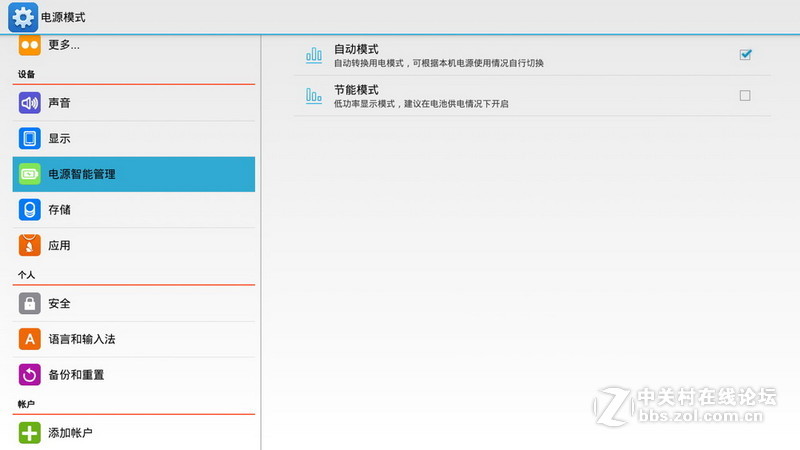Click the 自动模式 bar chart icon

point(314,55)
